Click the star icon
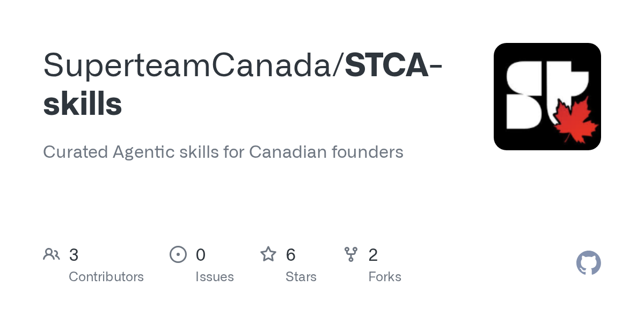 tap(268, 254)
